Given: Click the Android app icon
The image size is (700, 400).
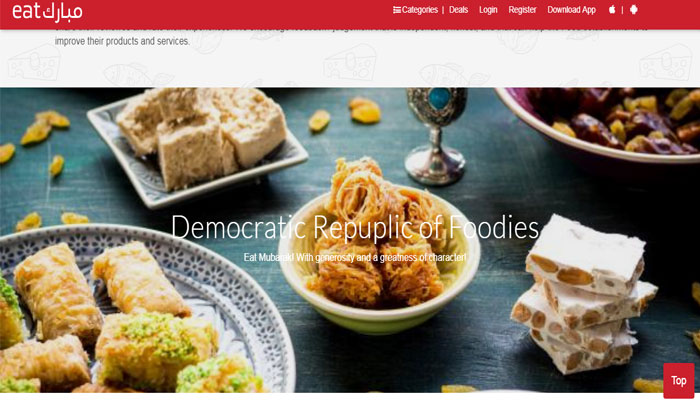Looking at the screenshot, I should (633, 9).
